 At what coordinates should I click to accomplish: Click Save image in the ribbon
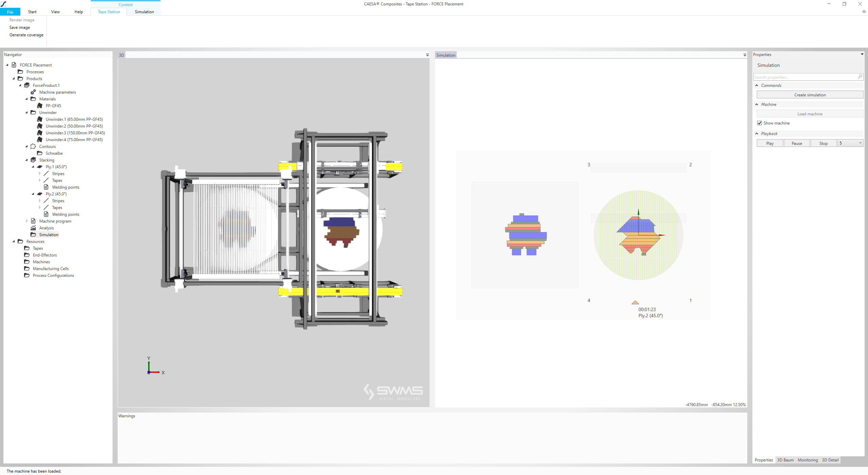point(20,27)
